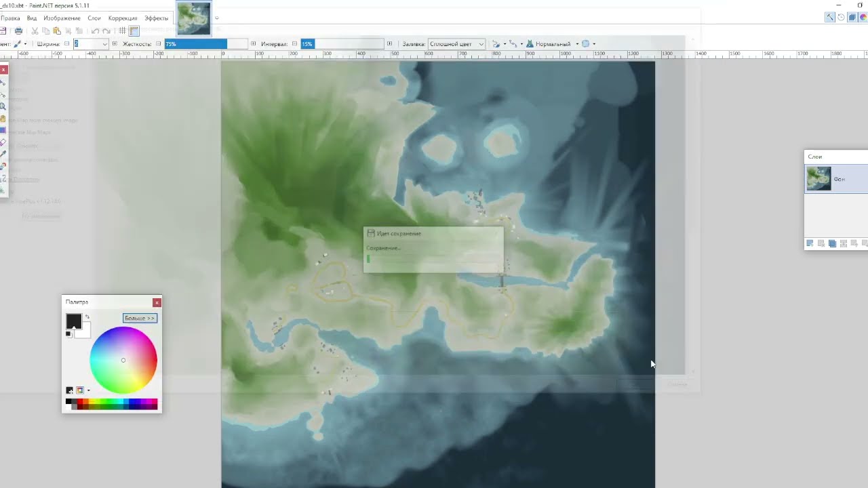868x488 pixels.
Task: Open the Заливка fill style dropdown
Action: (x=456, y=44)
